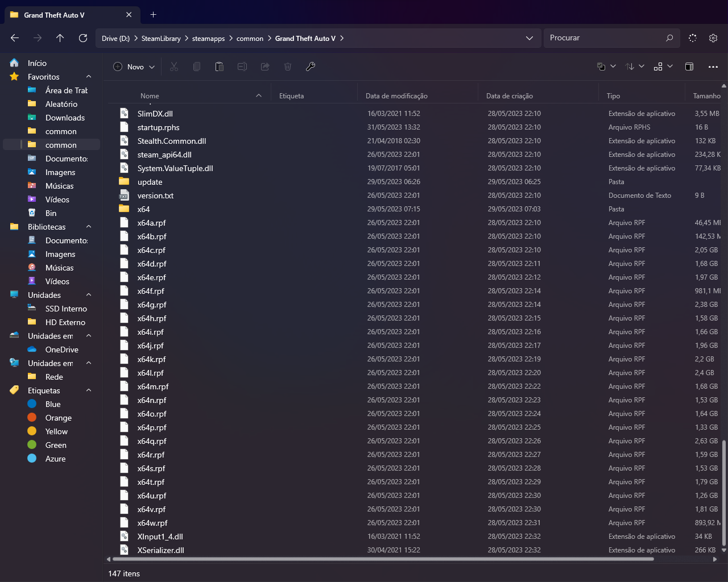The height and width of the screenshot is (582, 728).
Task: Navigate up one directory level
Action: tap(60, 38)
